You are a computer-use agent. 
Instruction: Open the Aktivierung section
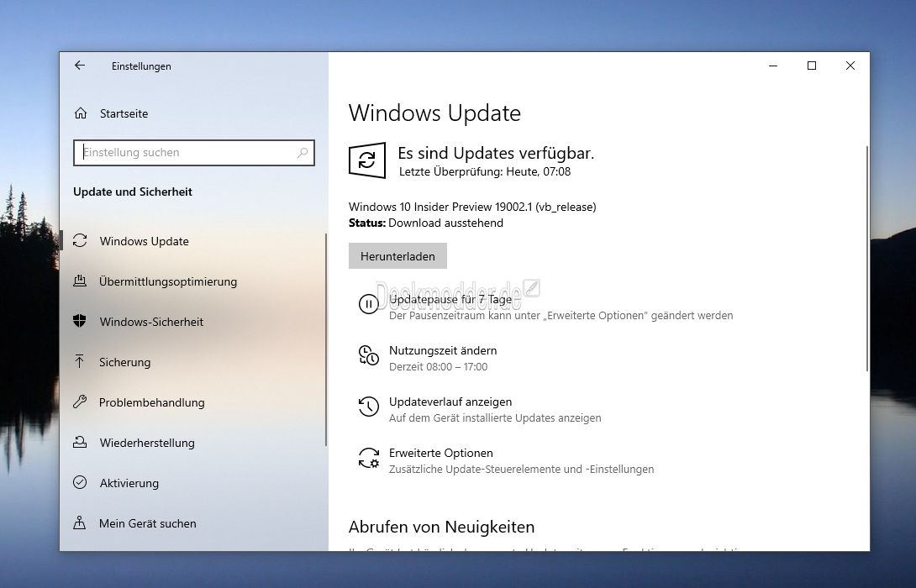tap(129, 483)
